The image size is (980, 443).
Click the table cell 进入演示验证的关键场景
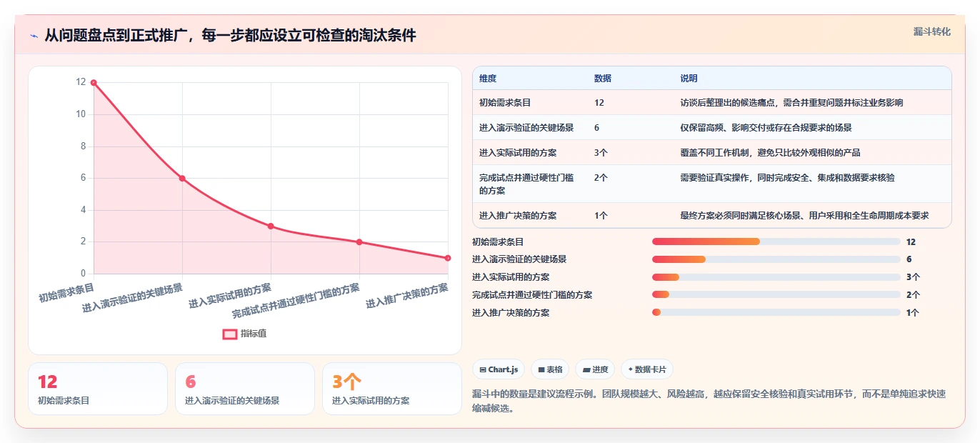click(x=526, y=128)
